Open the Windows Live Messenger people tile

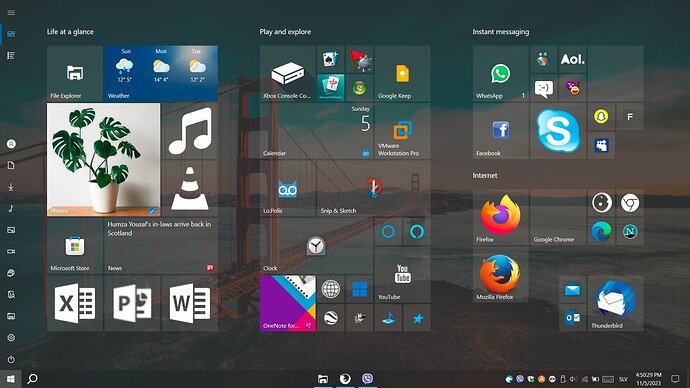(x=544, y=59)
